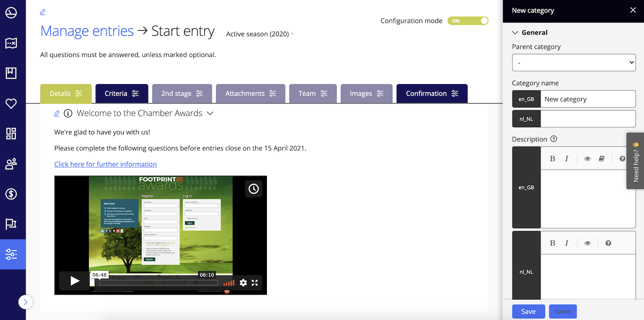Select the flag icon in sidebar
The width and height of the screenshot is (644, 320).
pos(11,224)
